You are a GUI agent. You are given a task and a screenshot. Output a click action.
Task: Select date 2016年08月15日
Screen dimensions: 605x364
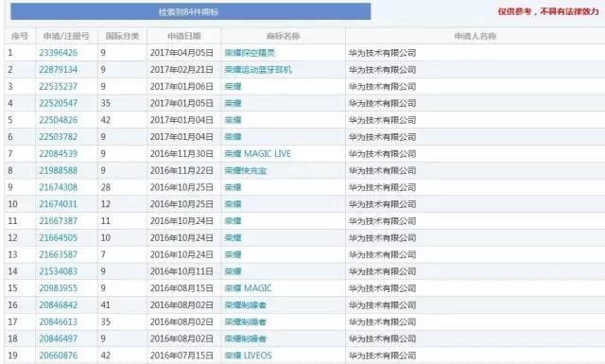click(181, 288)
